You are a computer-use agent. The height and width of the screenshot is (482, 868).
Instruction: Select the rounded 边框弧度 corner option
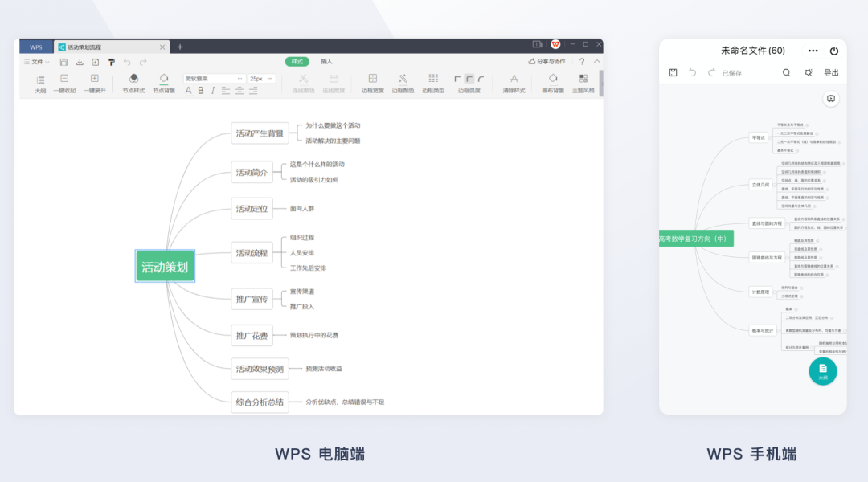click(x=481, y=79)
